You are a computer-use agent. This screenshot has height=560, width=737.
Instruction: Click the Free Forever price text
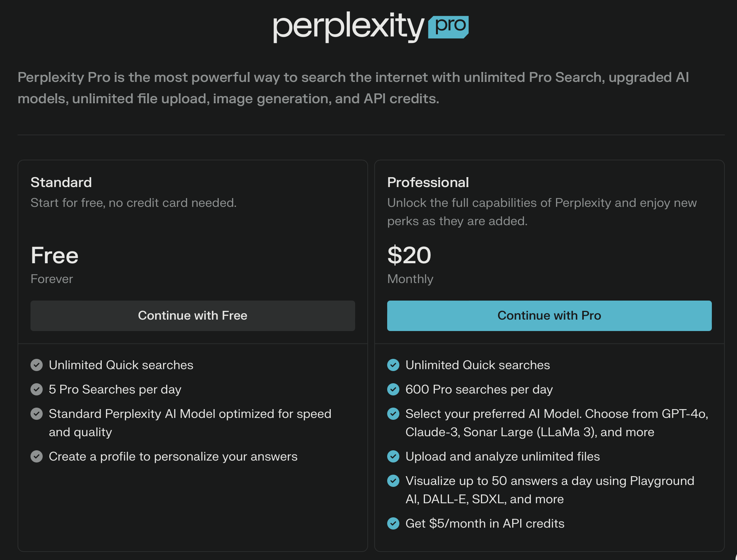click(54, 255)
